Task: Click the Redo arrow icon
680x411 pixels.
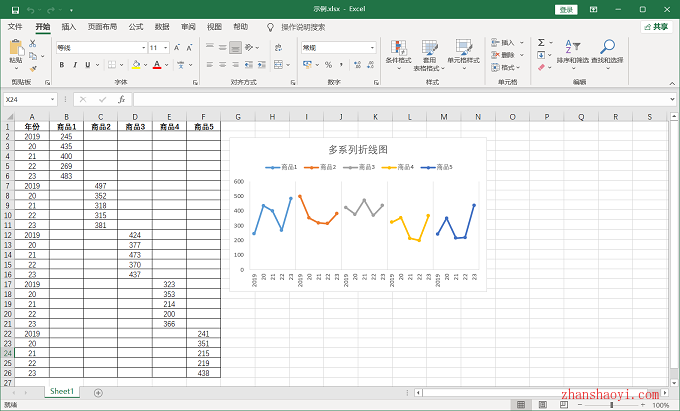Action: pos(51,10)
